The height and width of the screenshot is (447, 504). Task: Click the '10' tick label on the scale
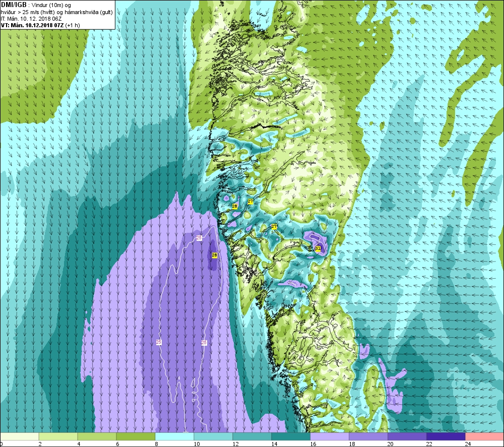(x=197, y=444)
